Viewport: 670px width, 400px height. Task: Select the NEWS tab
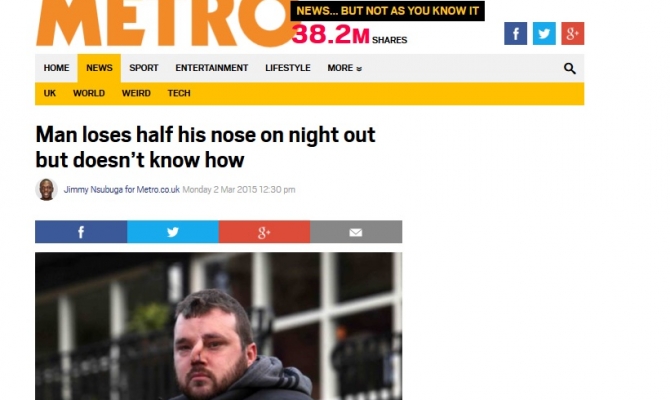click(99, 68)
